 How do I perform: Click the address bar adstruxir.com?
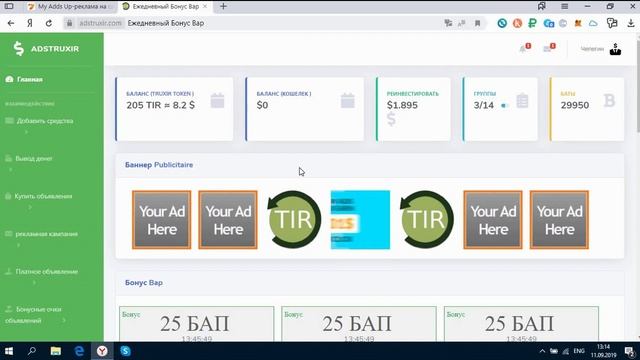pyautogui.click(x=100, y=23)
